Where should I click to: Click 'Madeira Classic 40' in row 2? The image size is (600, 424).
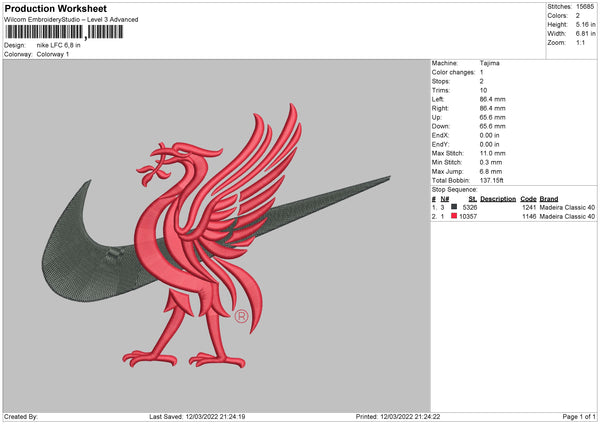coord(567,217)
